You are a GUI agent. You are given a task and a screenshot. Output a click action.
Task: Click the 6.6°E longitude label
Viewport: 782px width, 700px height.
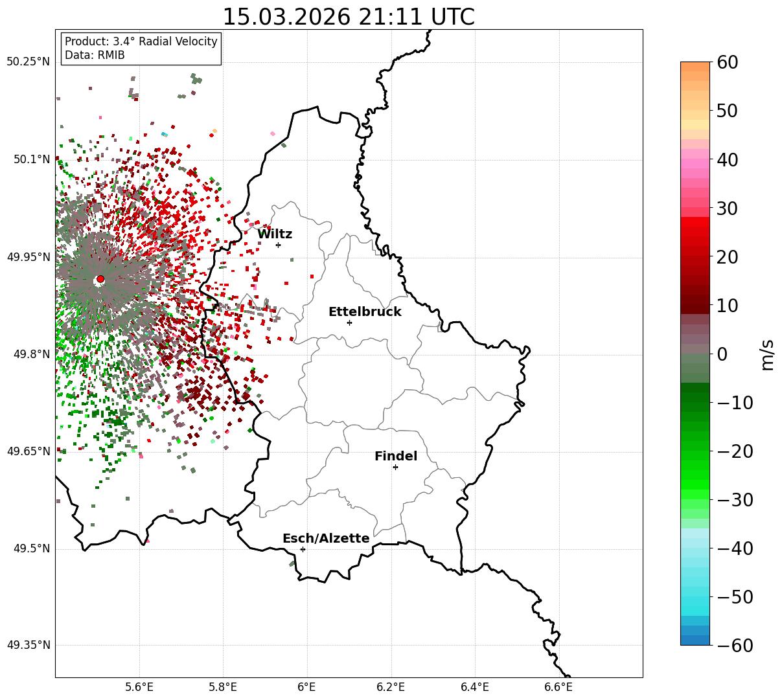[558, 688]
